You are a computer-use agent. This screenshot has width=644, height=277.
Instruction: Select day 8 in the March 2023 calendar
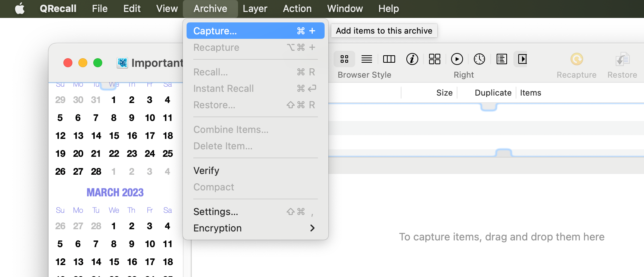[114, 244]
